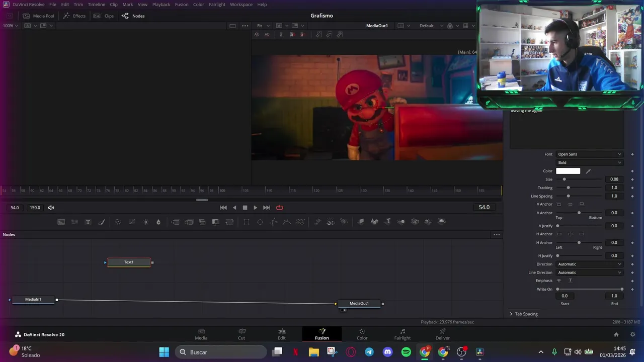Open the Fusion menu
Screen dimensions: 644x362
(182, 5)
